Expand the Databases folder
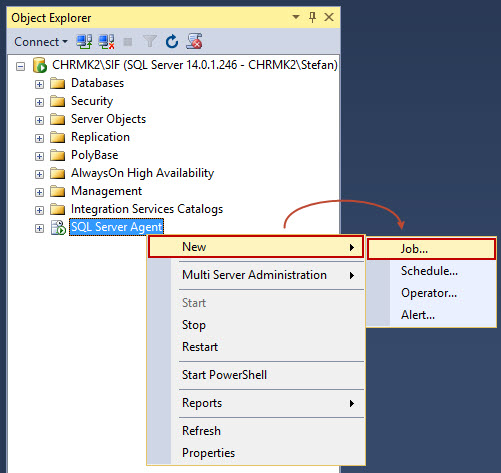The image size is (501, 473). coord(39,84)
